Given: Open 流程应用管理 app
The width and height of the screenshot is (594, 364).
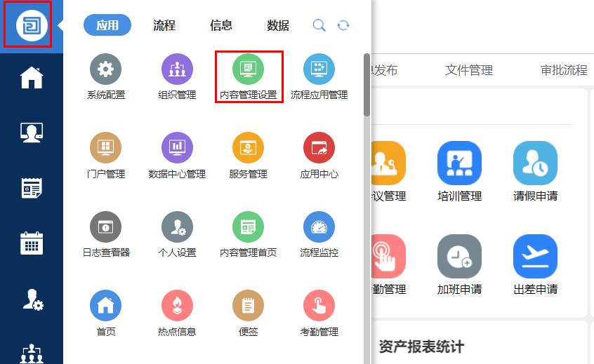Looking at the screenshot, I should pos(319,69).
